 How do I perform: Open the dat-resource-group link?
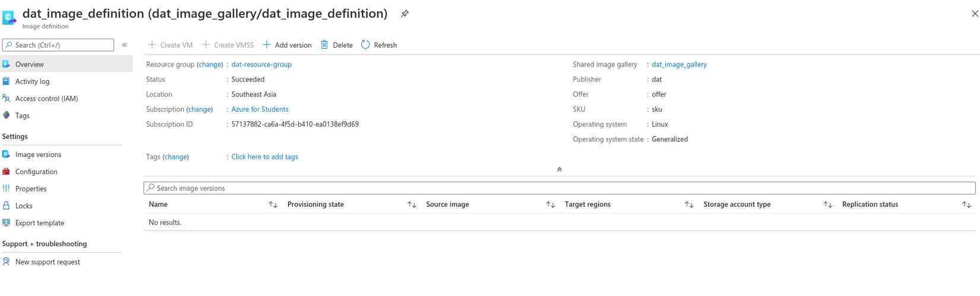[261, 64]
